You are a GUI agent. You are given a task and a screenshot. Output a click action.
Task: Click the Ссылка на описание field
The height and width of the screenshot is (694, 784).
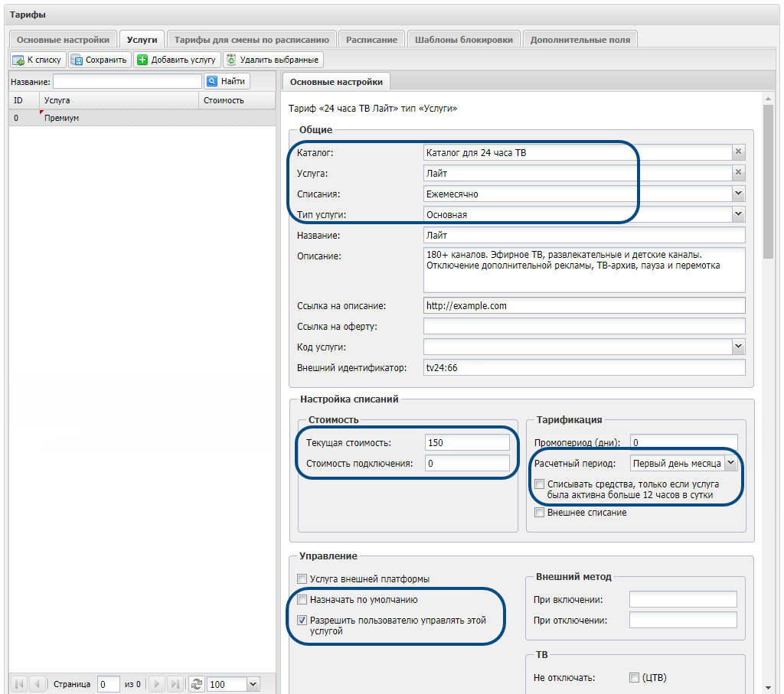tap(584, 306)
